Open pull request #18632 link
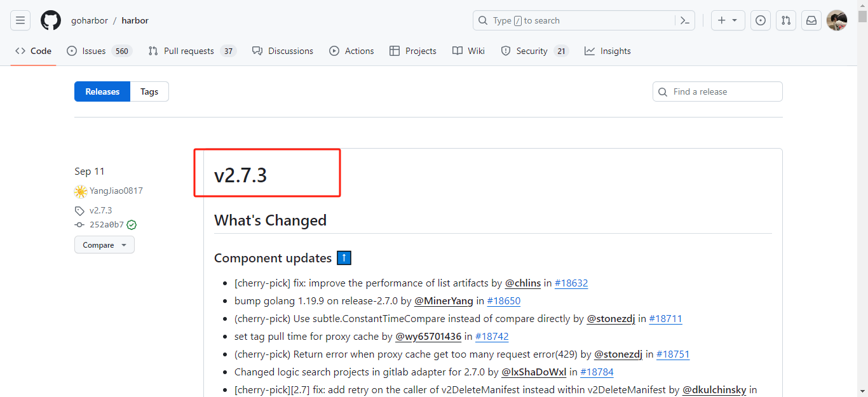 point(571,283)
